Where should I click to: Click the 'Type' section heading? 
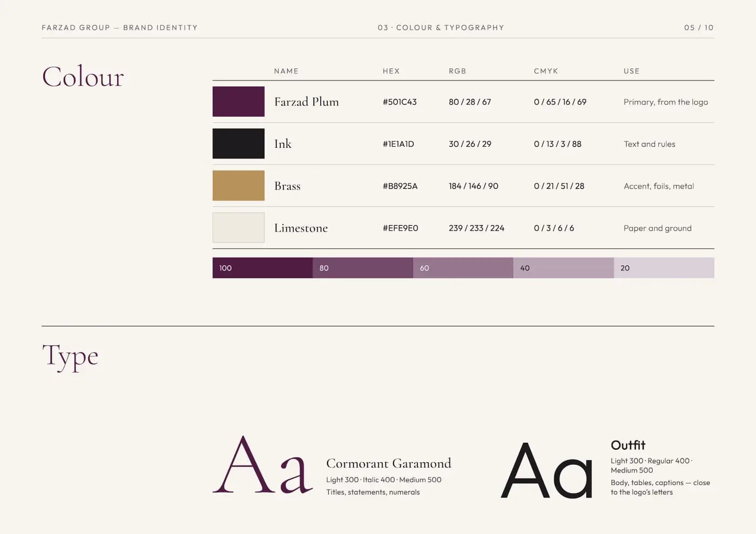coord(70,357)
